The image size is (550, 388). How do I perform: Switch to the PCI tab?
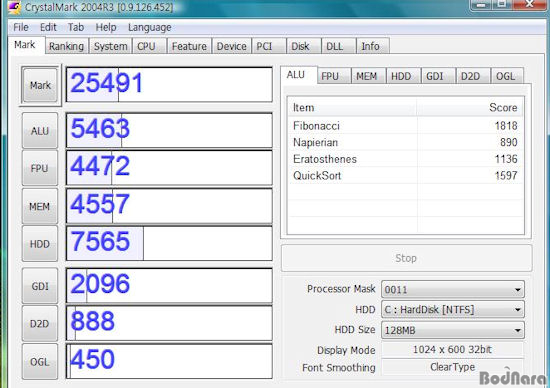point(269,46)
